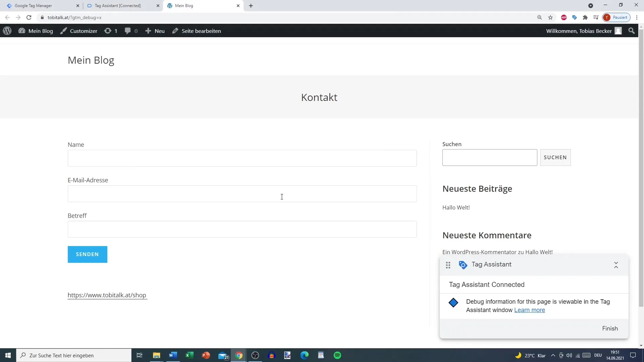Open PowerPoint from the taskbar
This screenshot has height=362, width=644.
pyautogui.click(x=206, y=355)
